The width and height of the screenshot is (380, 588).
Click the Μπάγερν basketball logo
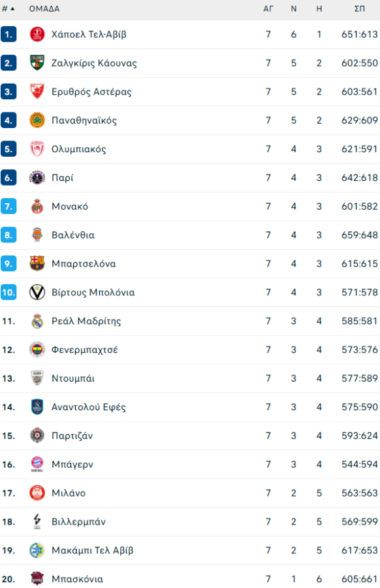(36, 464)
